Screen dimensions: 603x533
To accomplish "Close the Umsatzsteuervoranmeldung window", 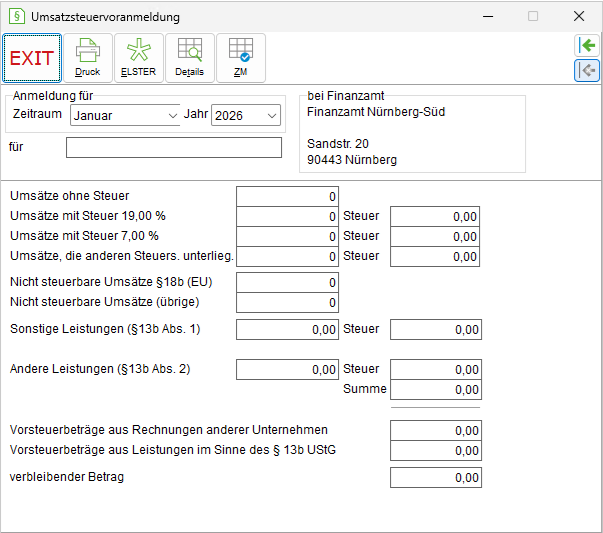I will coord(579,16).
